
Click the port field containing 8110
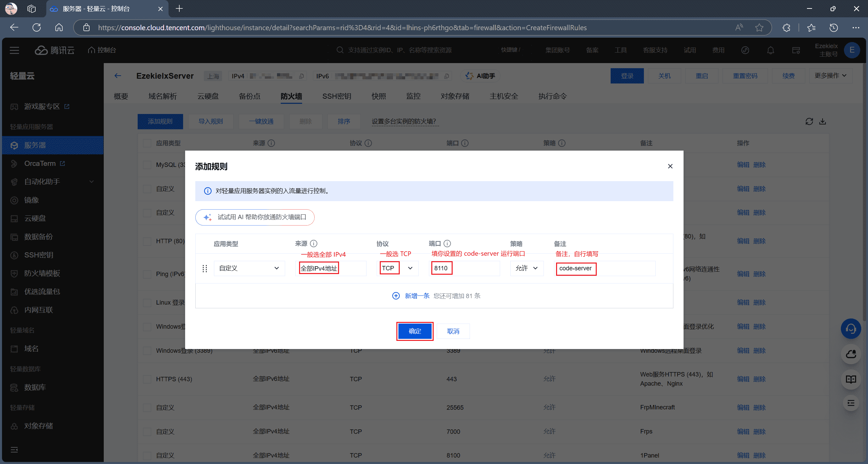(464, 268)
